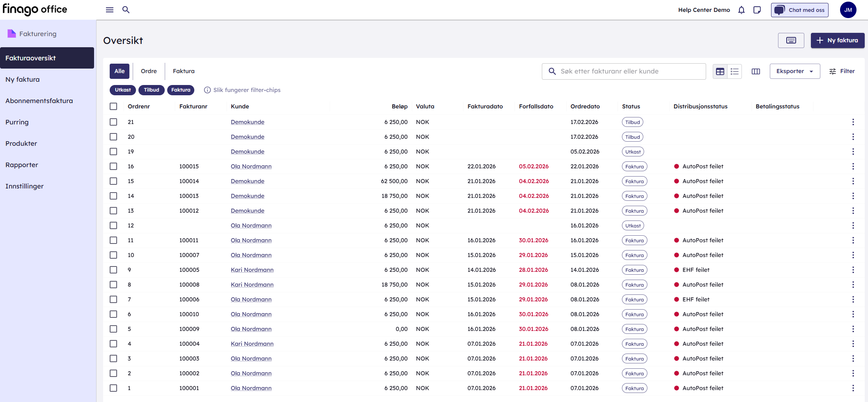The height and width of the screenshot is (402, 868).
Task: Open the Filter panel
Action: (x=842, y=71)
